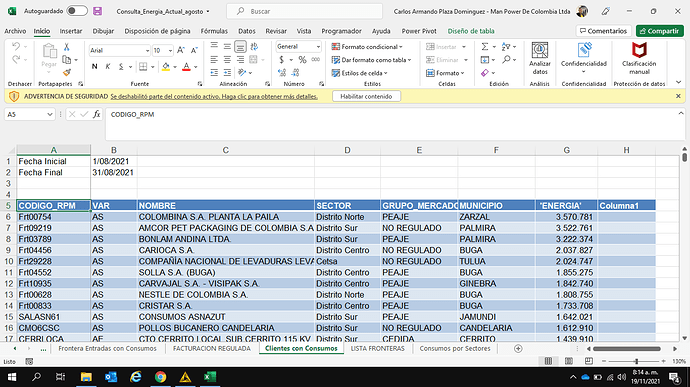
Task: Apply thousands separator style
Action: [316, 59]
